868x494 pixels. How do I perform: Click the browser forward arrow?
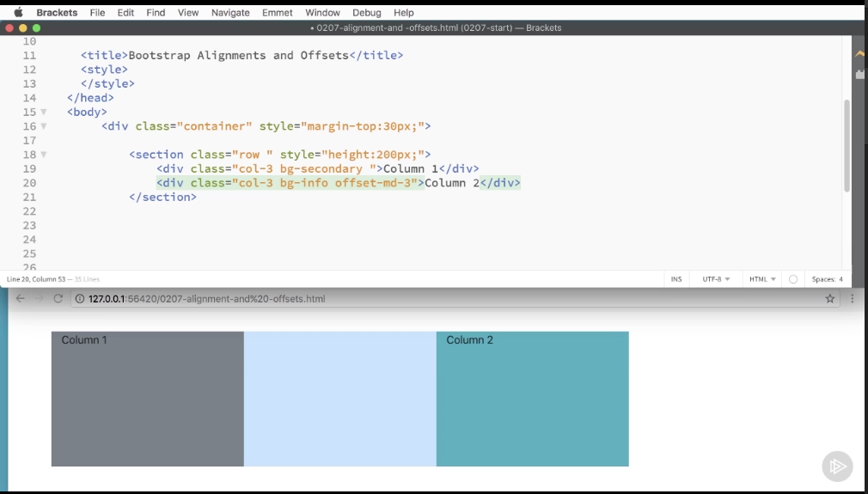[x=39, y=299]
